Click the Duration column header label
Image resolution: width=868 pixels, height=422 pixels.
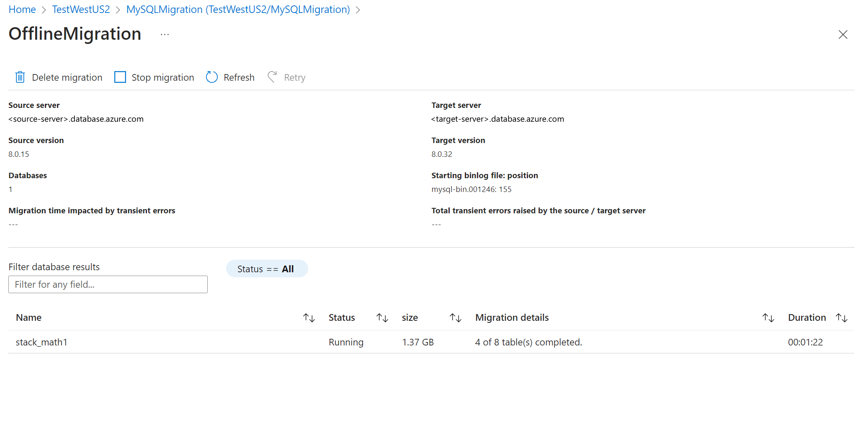[807, 317]
